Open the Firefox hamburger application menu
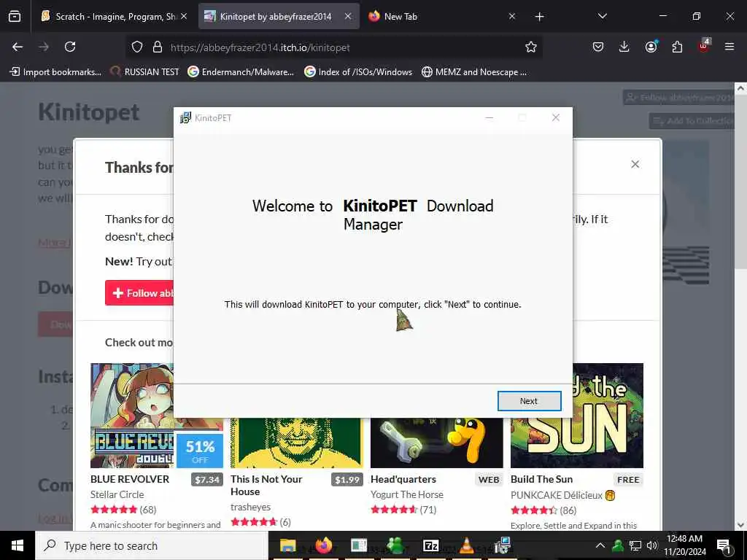Image resolution: width=747 pixels, height=560 pixels. point(729,47)
